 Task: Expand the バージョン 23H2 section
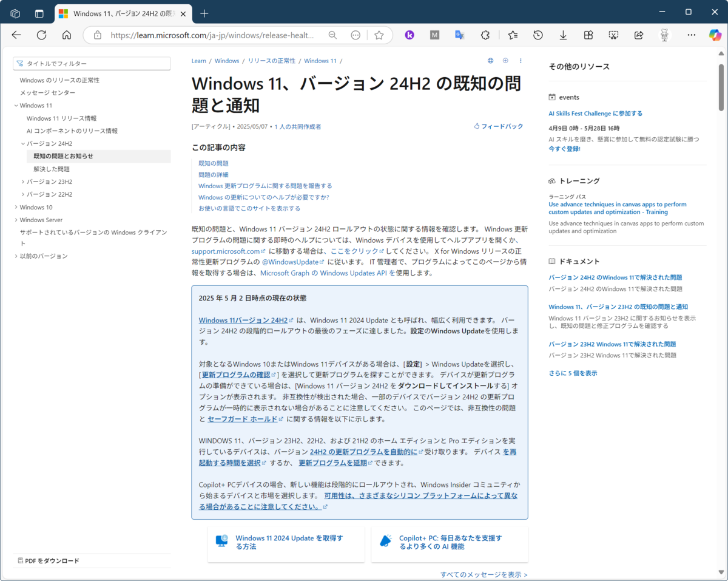[22, 181]
